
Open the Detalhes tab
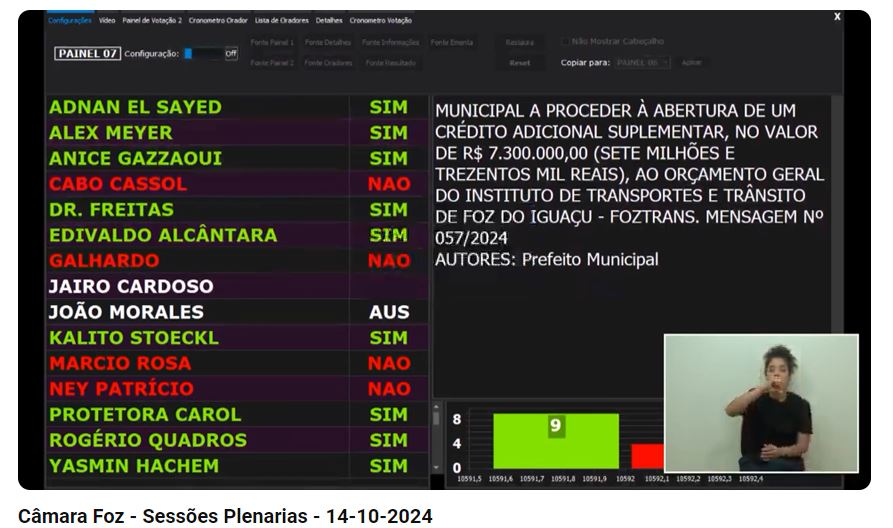click(x=329, y=20)
